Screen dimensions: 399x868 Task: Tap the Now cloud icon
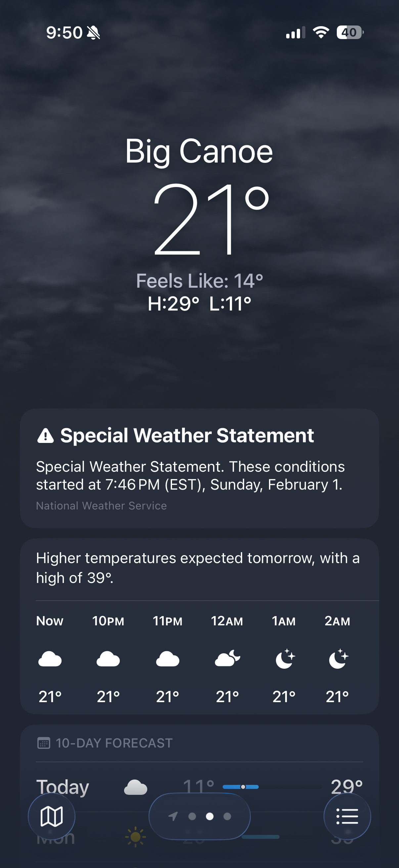[50, 659]
